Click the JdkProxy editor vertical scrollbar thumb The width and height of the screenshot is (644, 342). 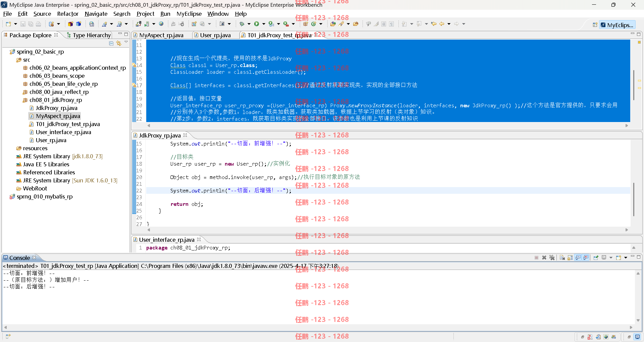(x=634, y=199)
